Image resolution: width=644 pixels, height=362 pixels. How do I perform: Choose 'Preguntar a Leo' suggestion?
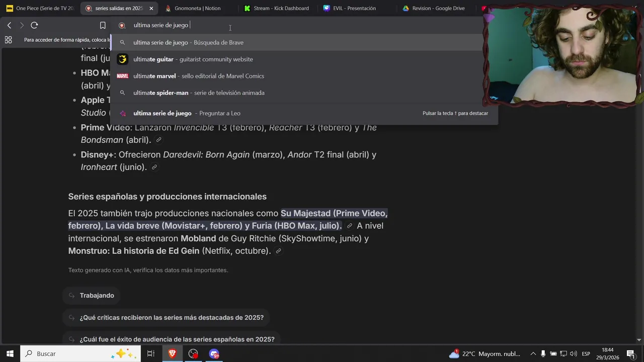303,113
